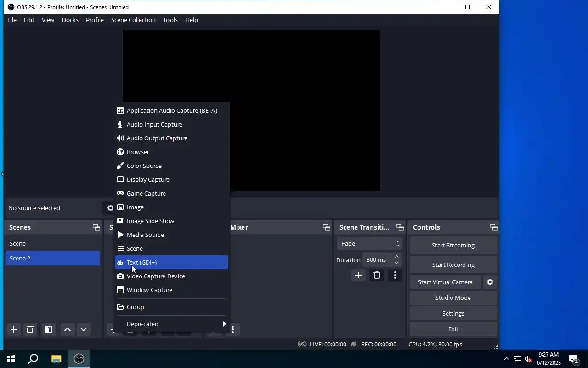Image resolution: width=588 pixels, height=368 pixels.
Task: Remove selected scene with trash icon
Action: click(30, 329)
